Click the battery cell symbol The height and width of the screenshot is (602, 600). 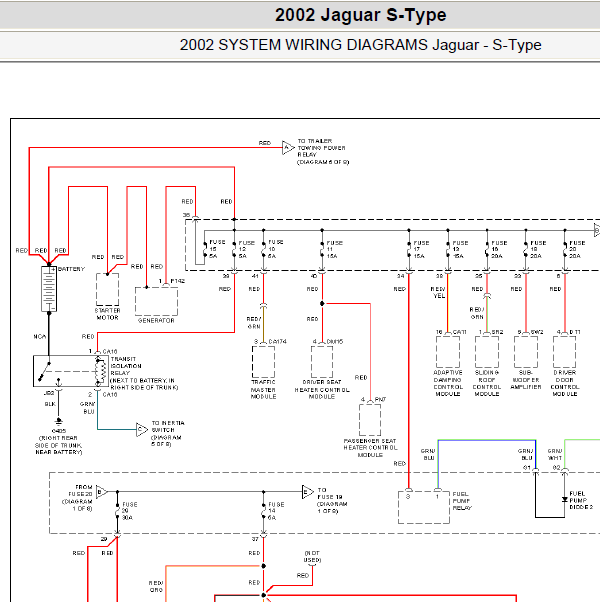[x=49, y=289]
